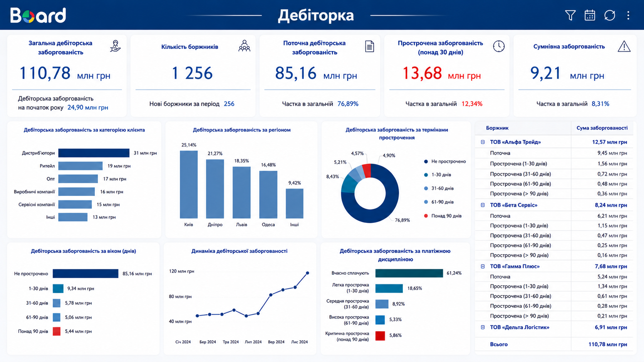Click the red "Понад 90 днів" age bar
This screenshot has width=644, height=362.
[57, 331]
